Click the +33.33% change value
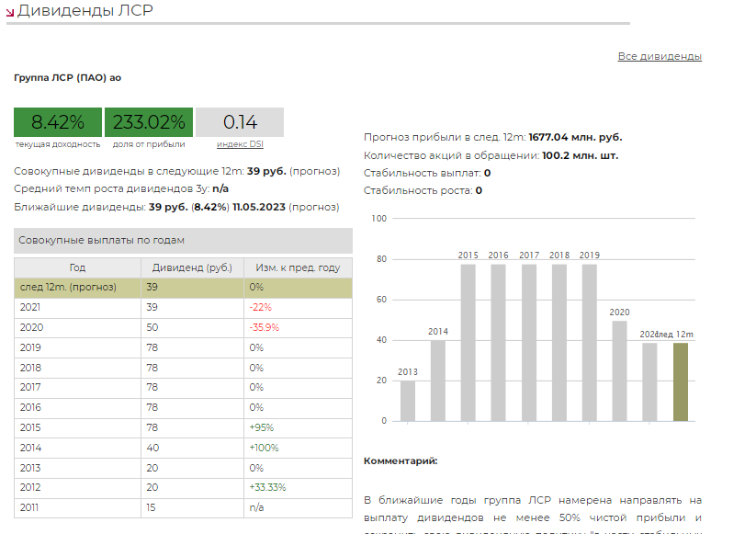 coord(267,488)
